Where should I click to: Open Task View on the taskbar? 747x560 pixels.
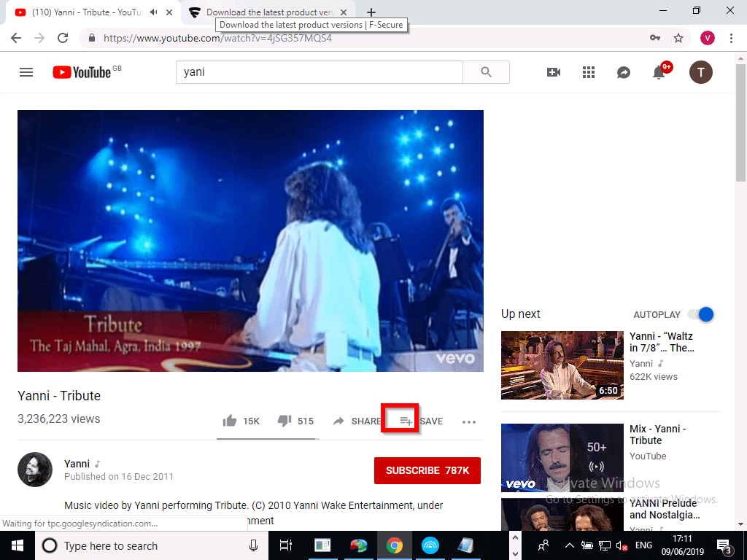point(286,545)
